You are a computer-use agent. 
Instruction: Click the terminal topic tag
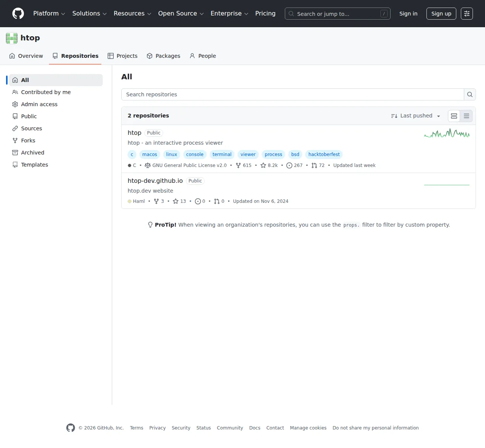tap(222, 154)
